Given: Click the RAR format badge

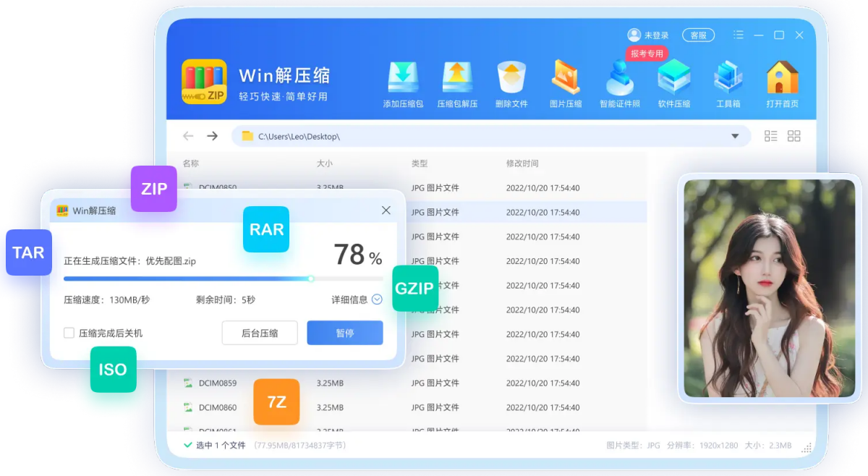Looking at the screenshot, I should coord(266,229).
